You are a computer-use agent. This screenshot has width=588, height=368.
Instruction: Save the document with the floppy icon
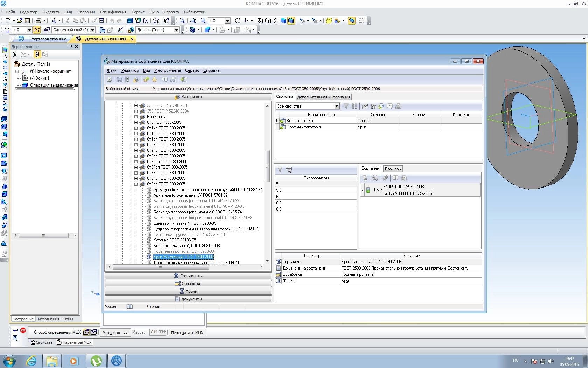pos(27,21)
